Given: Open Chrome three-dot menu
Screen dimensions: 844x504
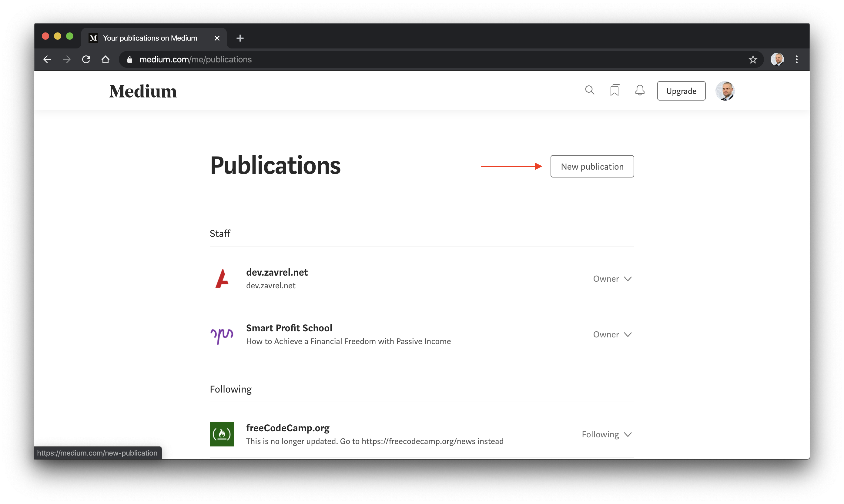Looking at the screenshot, I should tap(796, 59).
